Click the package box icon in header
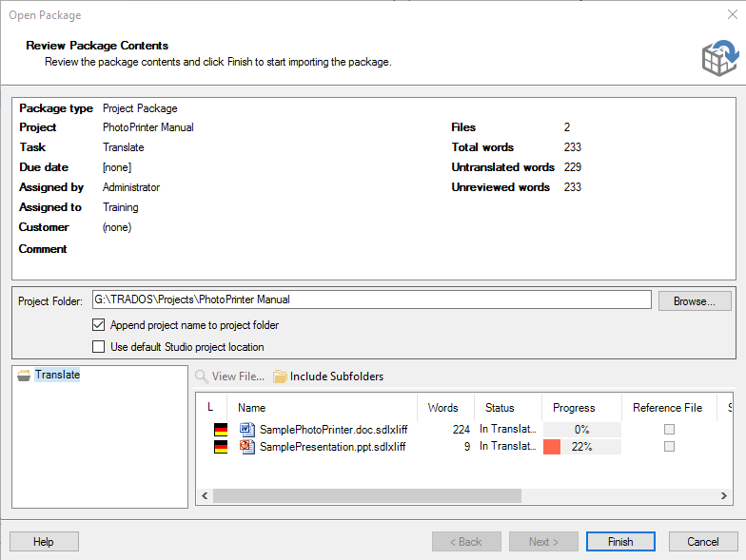The image size is (746, 560). (x=720, y=57)
